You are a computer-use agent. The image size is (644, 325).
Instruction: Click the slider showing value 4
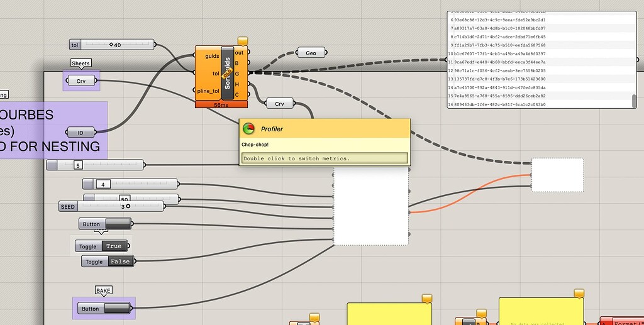(130, 184)
